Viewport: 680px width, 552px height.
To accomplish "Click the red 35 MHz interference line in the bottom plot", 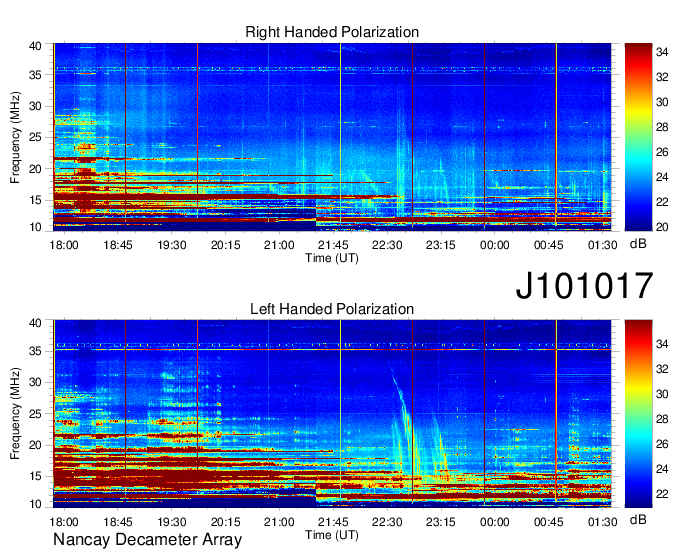I will pos(332,349).
